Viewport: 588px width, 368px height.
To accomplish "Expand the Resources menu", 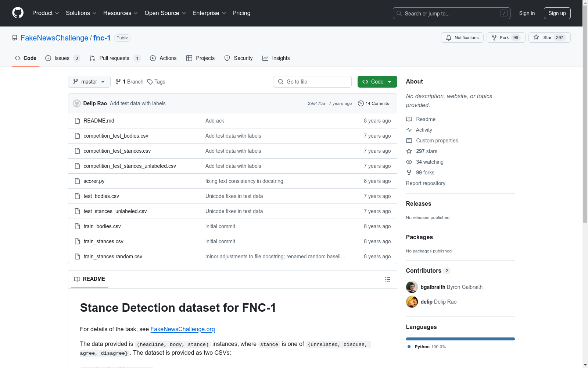I will [x=121, y=13].
